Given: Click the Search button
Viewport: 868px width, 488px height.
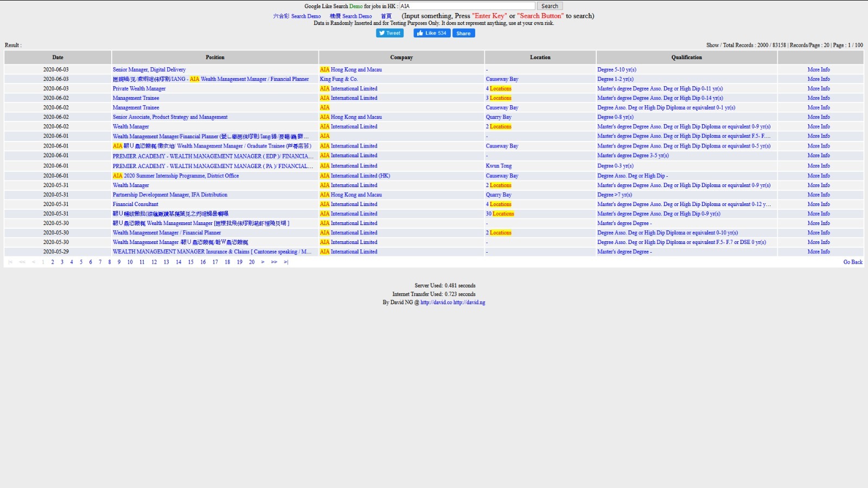Looking at the screenshot, I should (x=550, y=6).
